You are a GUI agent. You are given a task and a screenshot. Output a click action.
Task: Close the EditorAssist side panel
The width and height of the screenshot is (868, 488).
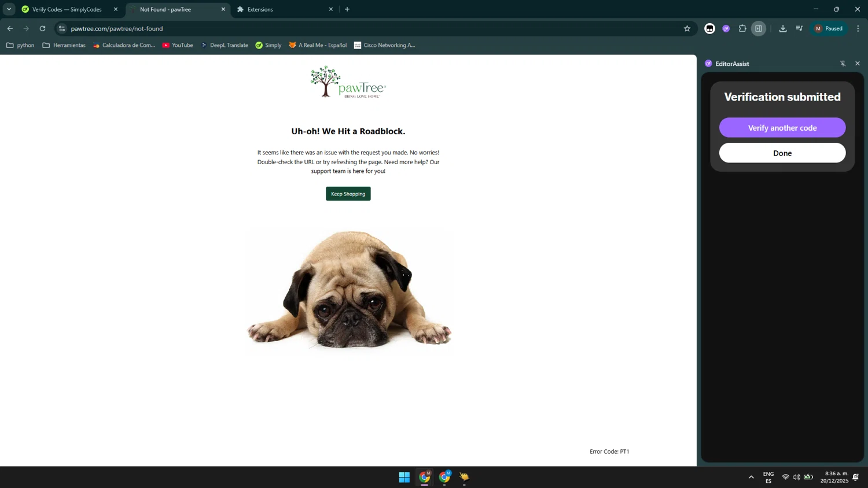point(858,64)
